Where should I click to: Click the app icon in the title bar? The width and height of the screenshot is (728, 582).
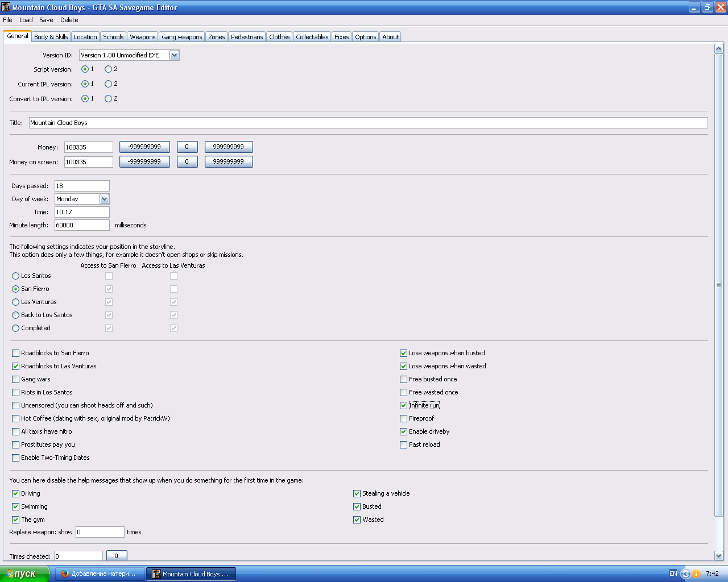click(6, 7)
